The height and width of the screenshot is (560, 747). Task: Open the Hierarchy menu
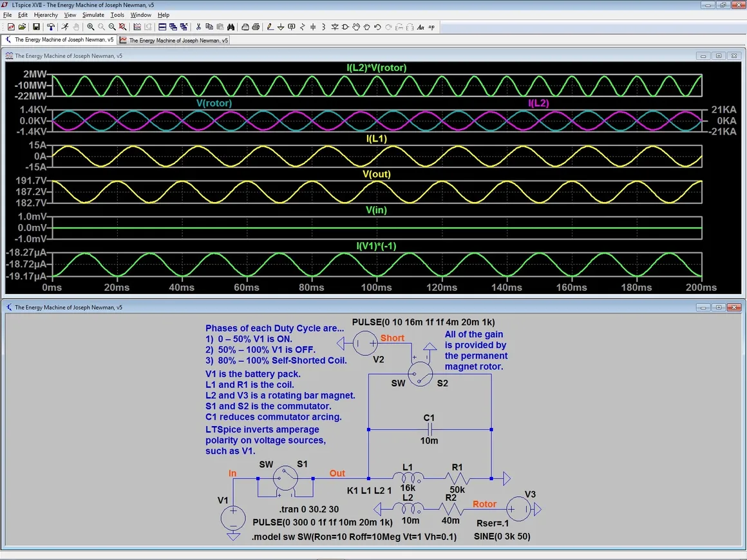[x=46, y=15]
